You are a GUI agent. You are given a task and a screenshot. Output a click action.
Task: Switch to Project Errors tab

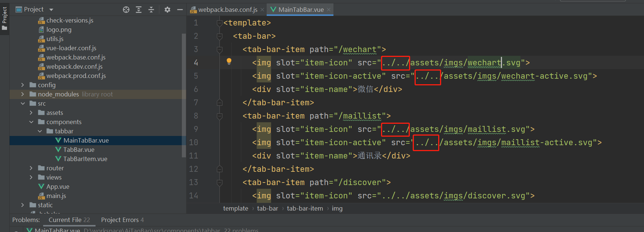(122, 220)
